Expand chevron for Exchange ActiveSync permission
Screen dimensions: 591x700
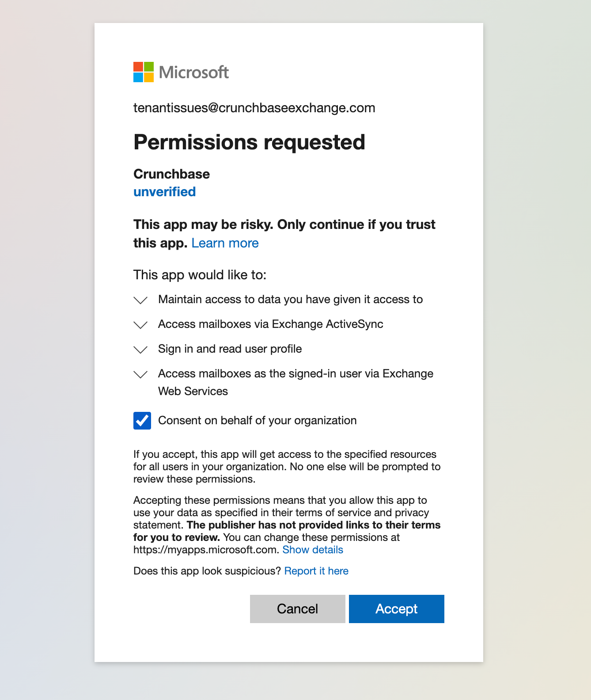click(140, 325)
